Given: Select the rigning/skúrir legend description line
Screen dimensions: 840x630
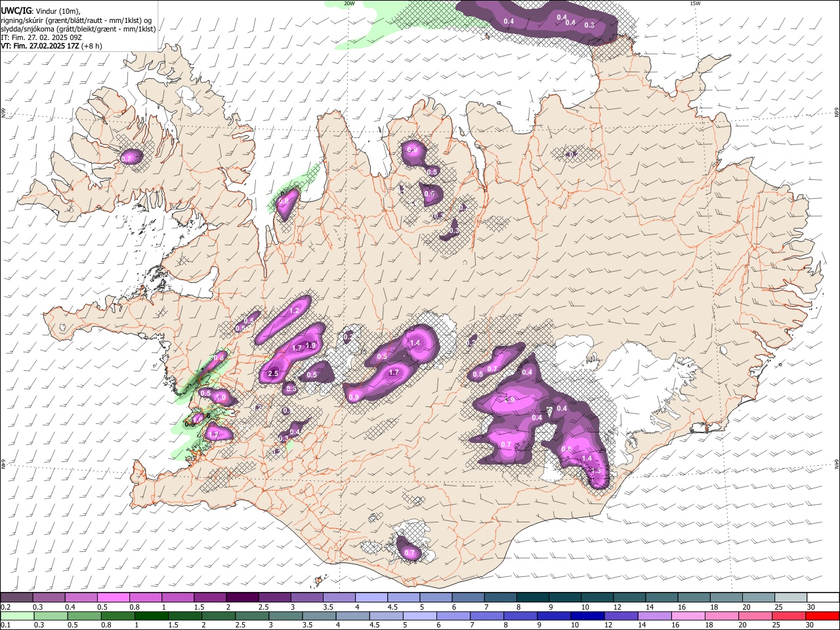Looking at the screenshot, I should 76,20.
